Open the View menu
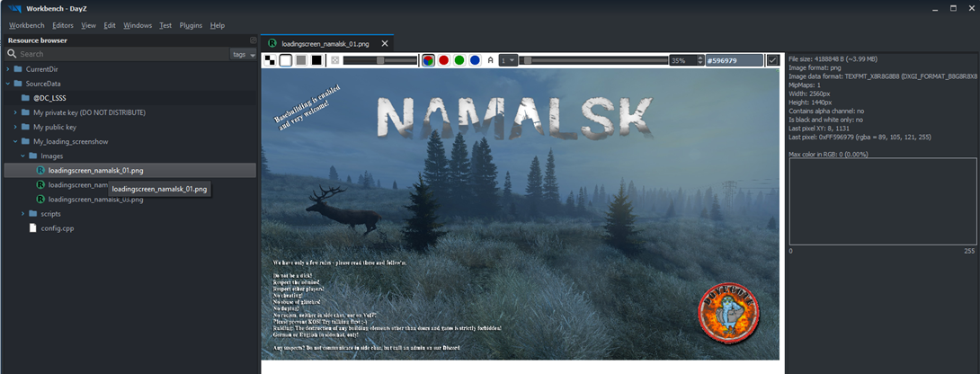 [89, 26]
